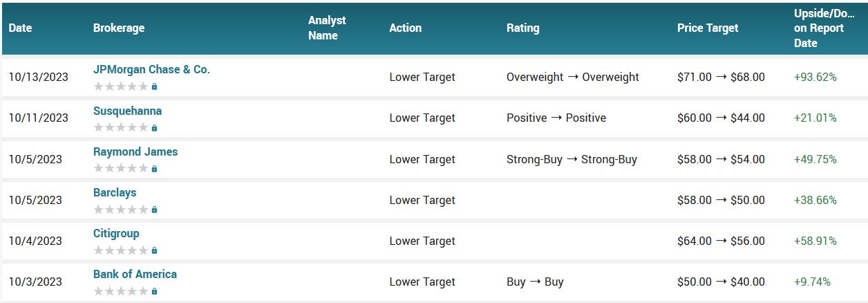Image resolution: width=868 pixels, height=303 pixels.
Task: Open the Susquehanna brokerage link
Action: click(127, 111)
